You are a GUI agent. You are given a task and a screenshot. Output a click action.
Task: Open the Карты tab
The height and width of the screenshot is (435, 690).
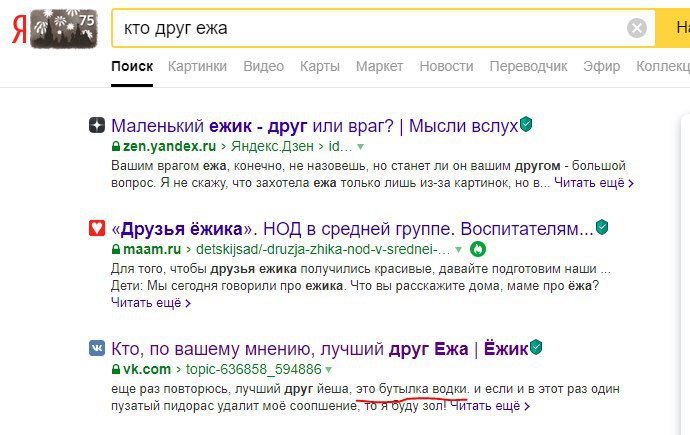coord(320,66)
